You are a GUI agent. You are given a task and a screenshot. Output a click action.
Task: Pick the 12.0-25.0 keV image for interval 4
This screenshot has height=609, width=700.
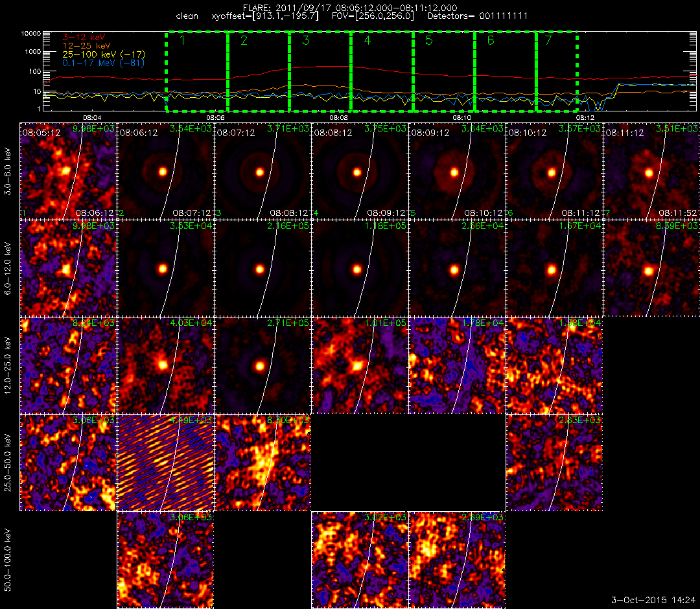[x=360, y=366]
